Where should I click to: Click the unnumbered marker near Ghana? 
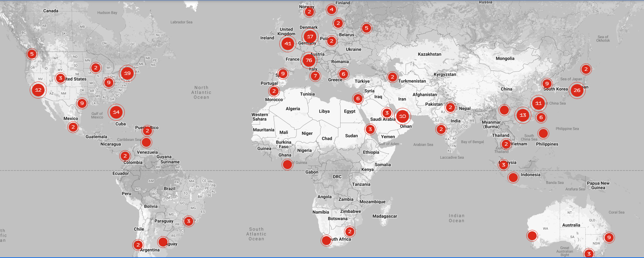[287, 164]
